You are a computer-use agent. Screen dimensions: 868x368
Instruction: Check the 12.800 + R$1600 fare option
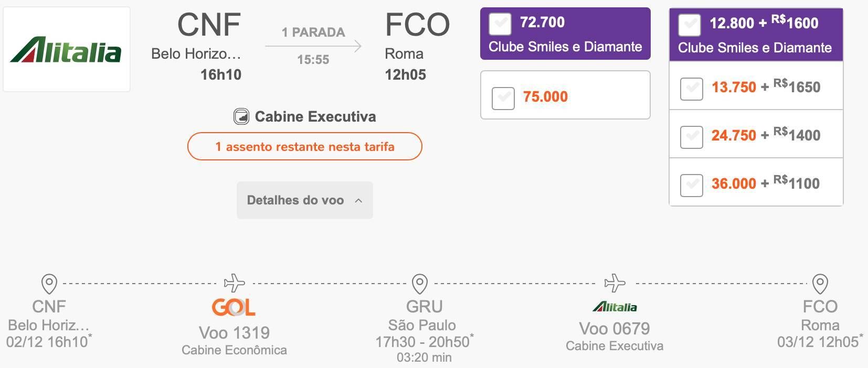point(689,24)
